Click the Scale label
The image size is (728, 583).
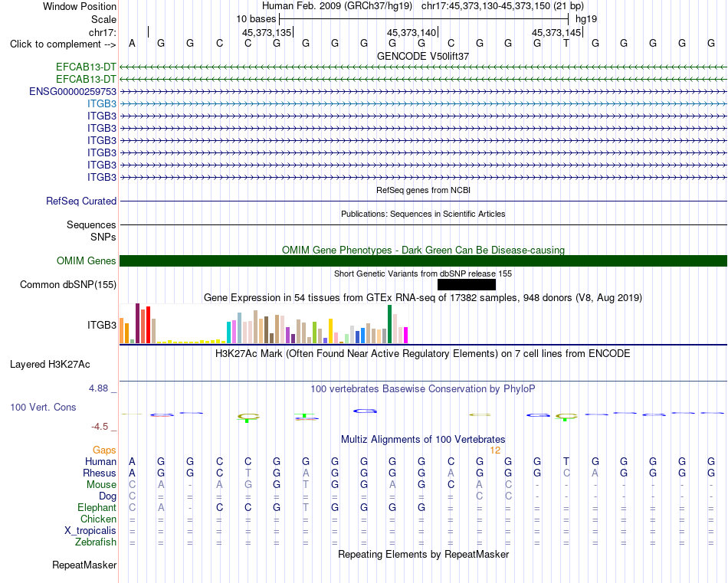point(103,19)
